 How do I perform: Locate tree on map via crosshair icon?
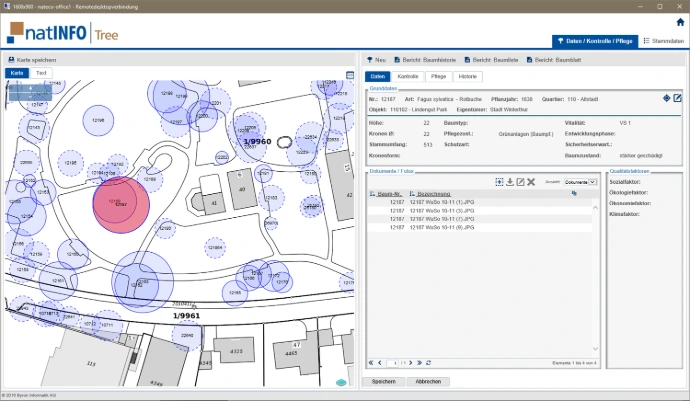point(666,98)
